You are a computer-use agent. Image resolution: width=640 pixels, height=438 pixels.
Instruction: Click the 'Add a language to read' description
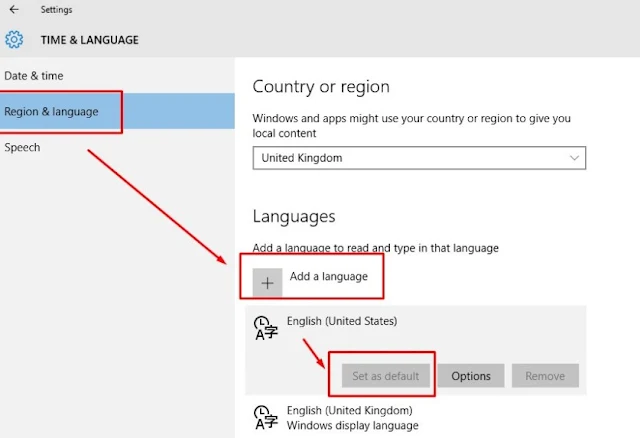point(376,248)
